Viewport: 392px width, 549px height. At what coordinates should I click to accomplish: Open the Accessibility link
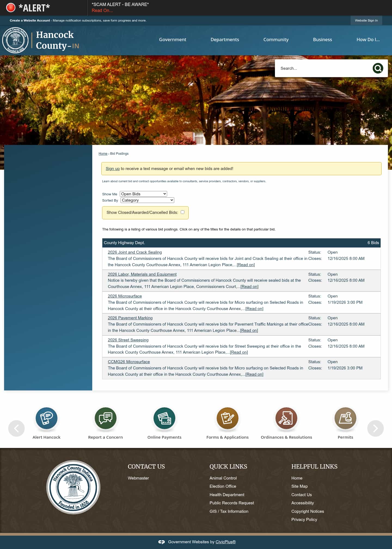tap(303, 503)
